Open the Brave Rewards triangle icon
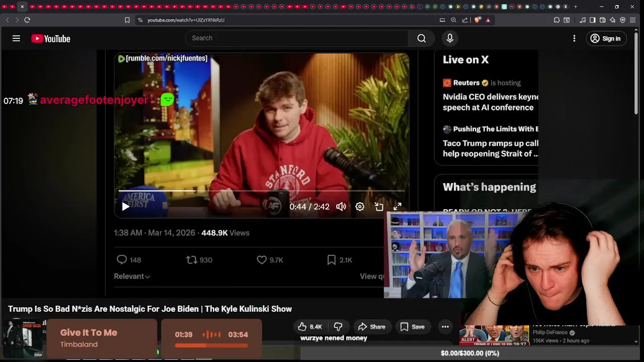The width and height of the screenshot is (644, 362). 488,20
